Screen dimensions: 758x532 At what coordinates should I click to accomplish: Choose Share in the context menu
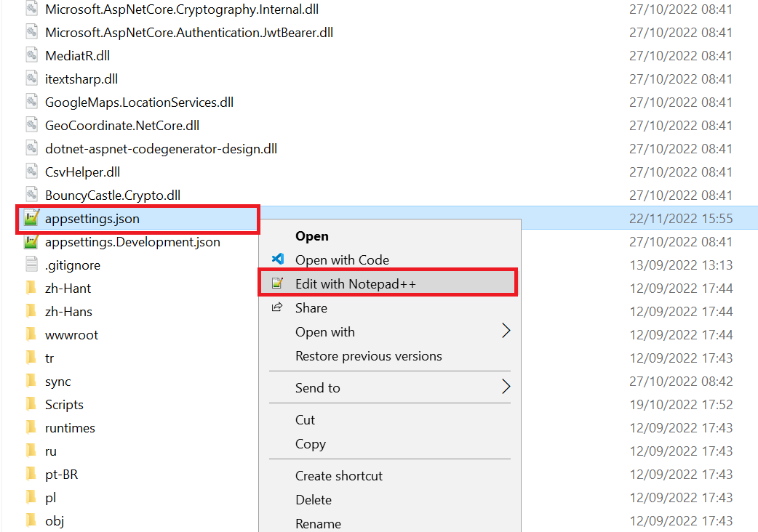click(x=311, y=308)
